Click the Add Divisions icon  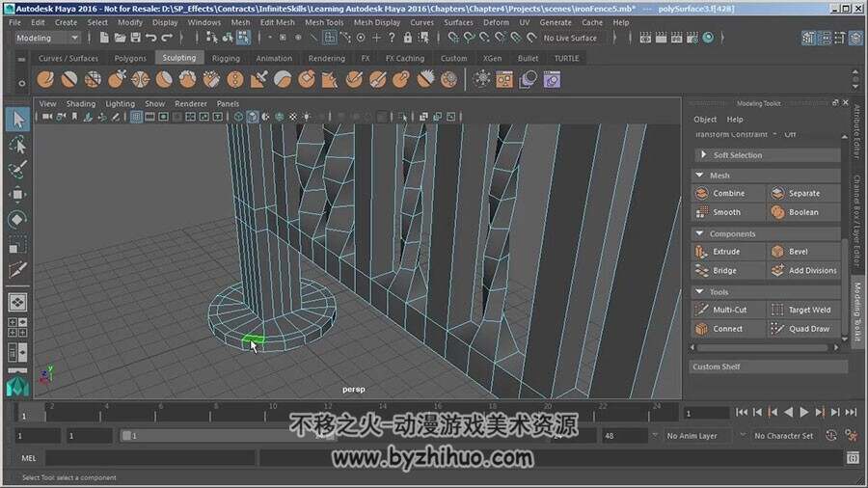coord(777,271)
